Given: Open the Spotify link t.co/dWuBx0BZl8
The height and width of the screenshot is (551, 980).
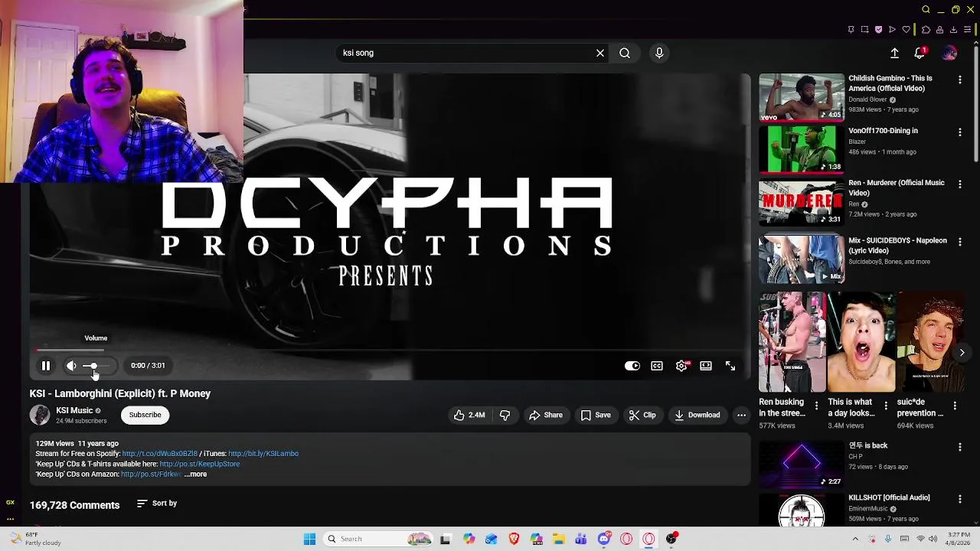Looking at the screenshot, I should point(160,454).
